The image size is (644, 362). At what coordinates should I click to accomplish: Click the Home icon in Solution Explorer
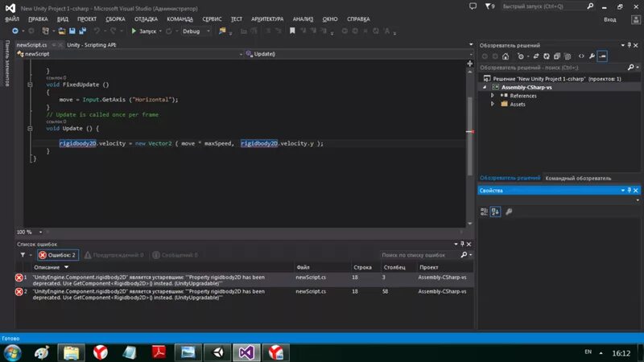(x=506, y=56)
